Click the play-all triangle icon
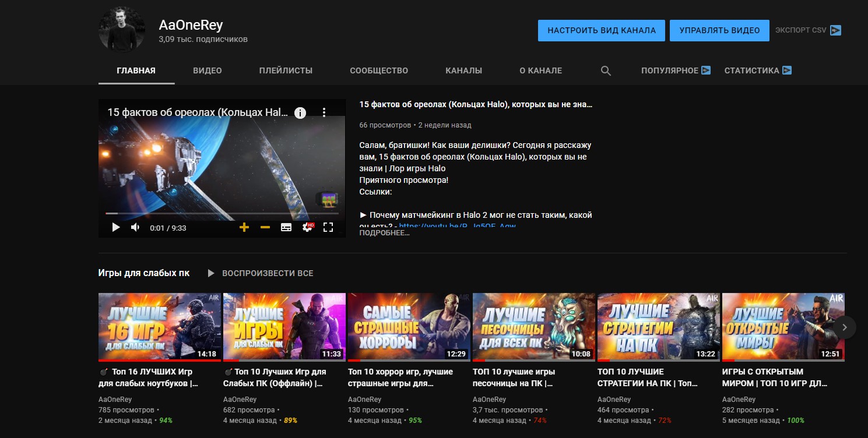The width and height of the screenshot is (868, 438). click(211, 273)
